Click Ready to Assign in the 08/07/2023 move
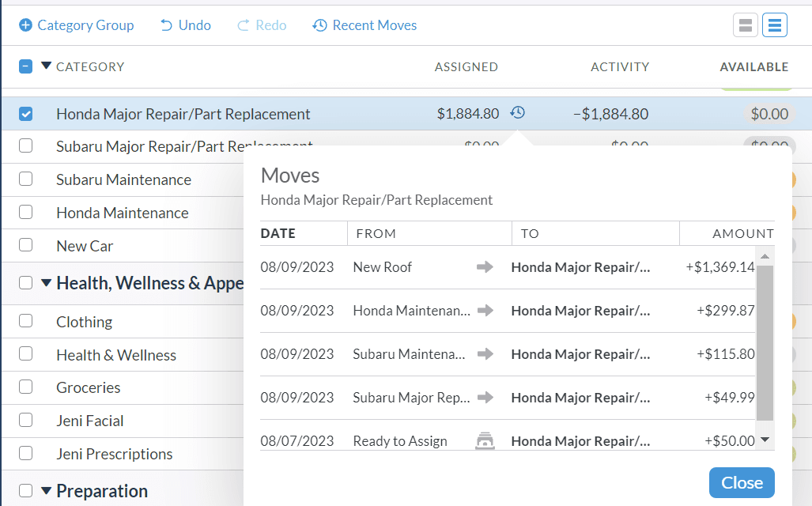Screen dimensions: 812x506 [x=400, y=441]
